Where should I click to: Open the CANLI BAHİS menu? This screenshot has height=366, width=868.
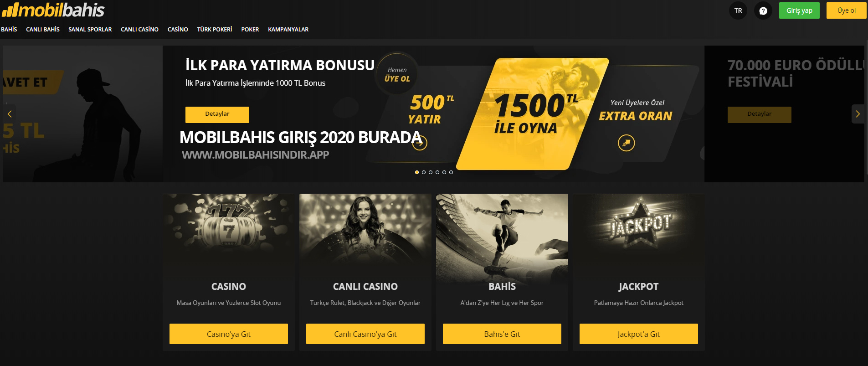[43, 29]
